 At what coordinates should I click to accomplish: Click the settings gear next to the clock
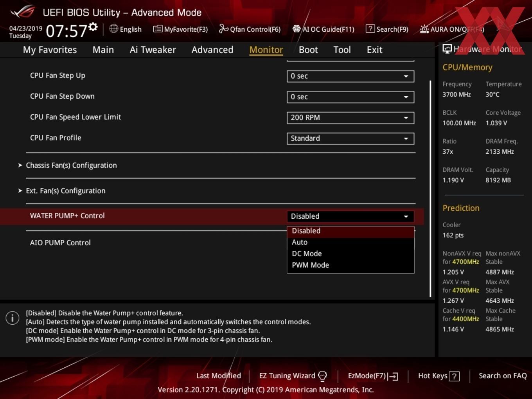(93, 27)
